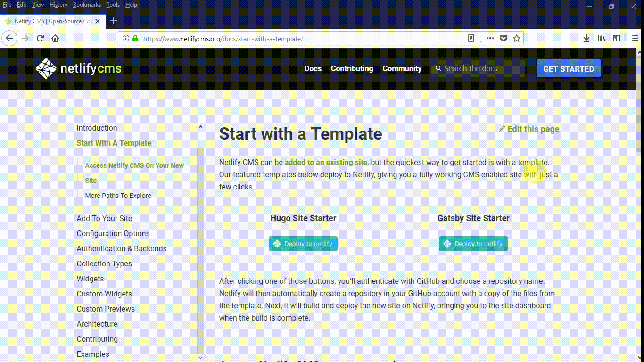Open the Tools menu
This screenshot has height=362, width=644.
pyautogui.click(x=113, y=5)
